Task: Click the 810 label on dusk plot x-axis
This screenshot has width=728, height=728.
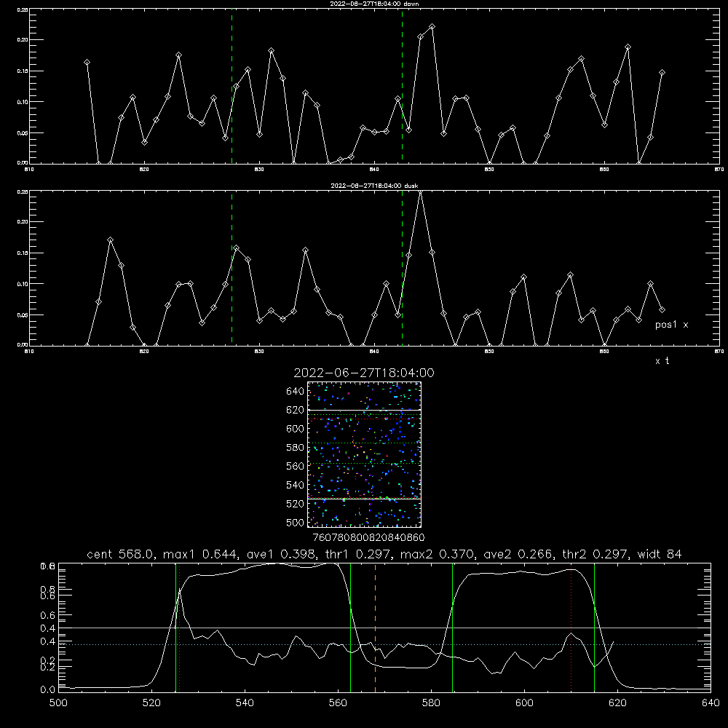Action: (29, 352)
